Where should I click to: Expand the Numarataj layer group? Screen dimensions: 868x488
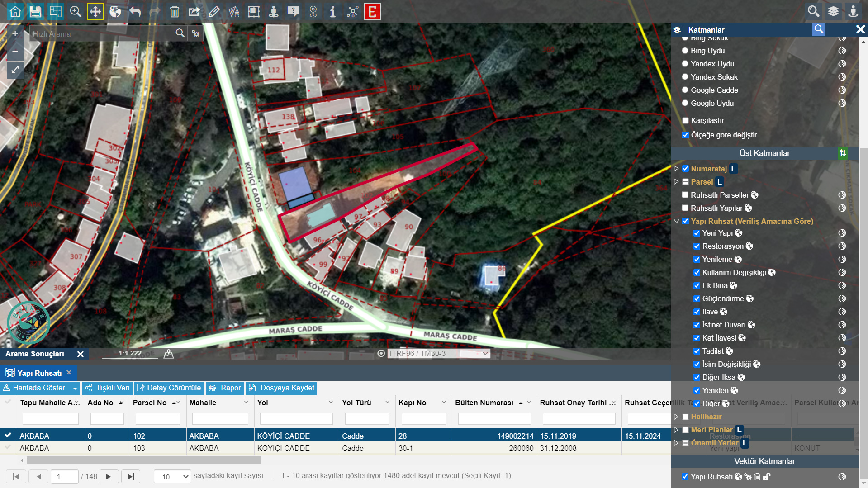[676, 169]
